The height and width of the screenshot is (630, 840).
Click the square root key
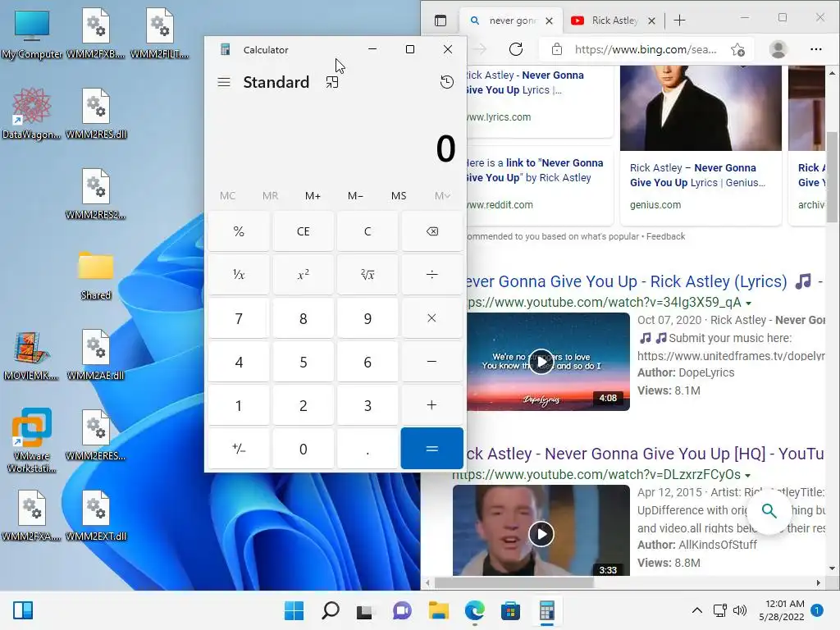coord(367,275)
